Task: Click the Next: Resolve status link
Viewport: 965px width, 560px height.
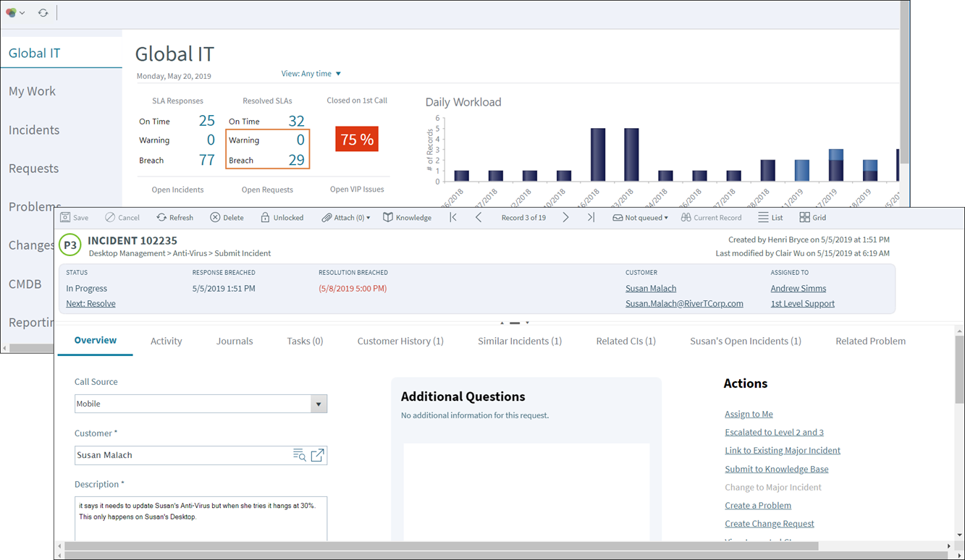Action: [x=90, y=304]
